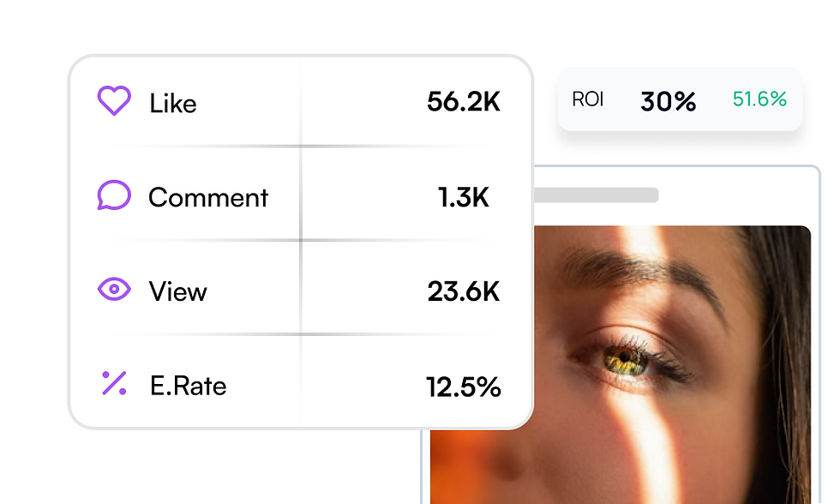Click the Comment speech bubble icon
Viewport: 840px width, 504px height.
click(x=114, y=195)
